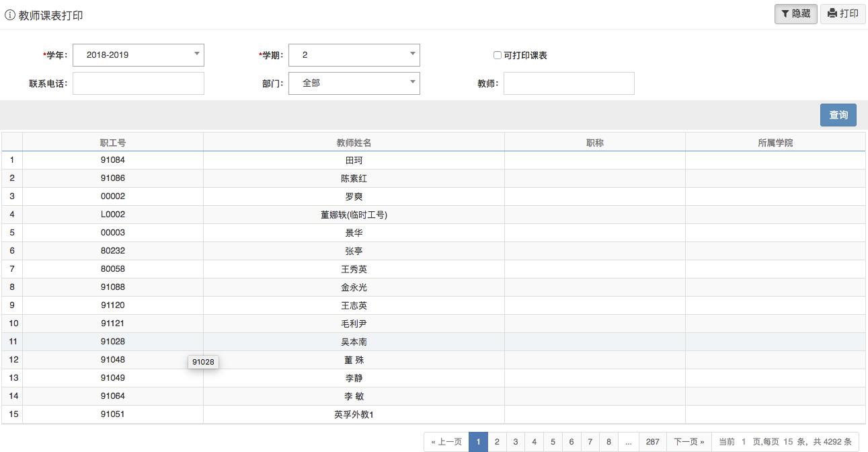The image size is (868, 452).
Task: Open the 学年 dropdown arrow
Action: pos(197,54)
